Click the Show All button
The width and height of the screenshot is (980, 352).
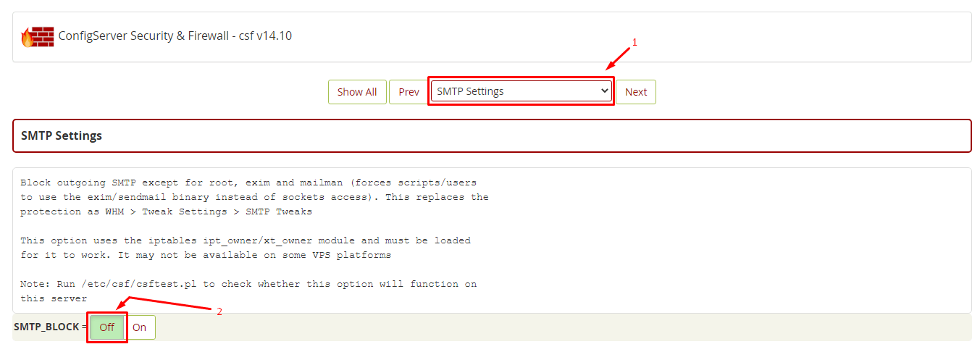(357, 92)
